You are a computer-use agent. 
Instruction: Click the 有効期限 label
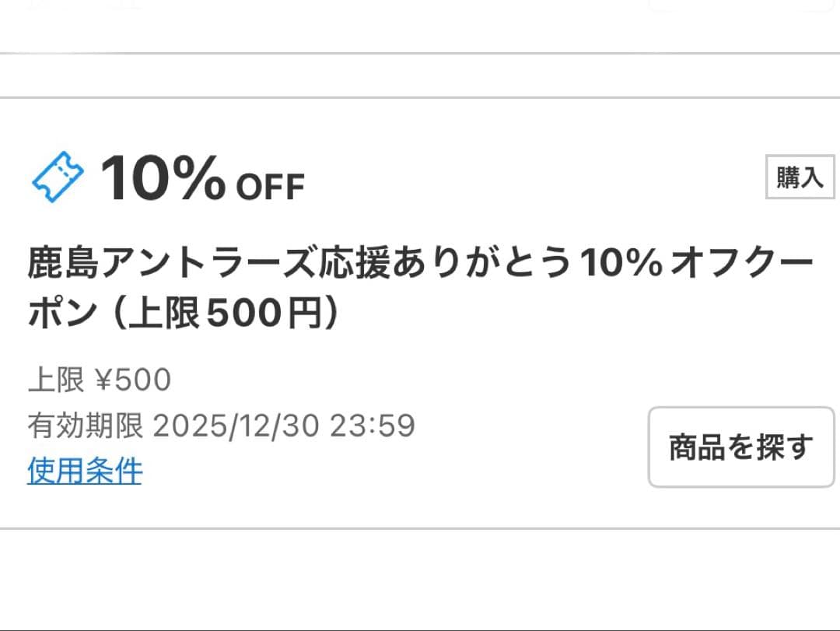[x=85, y=426]
